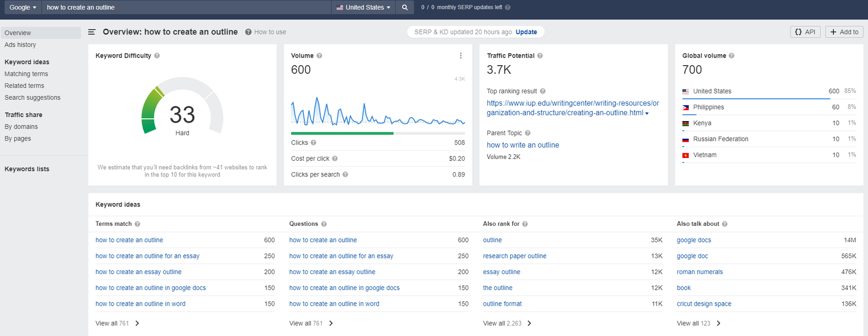Click Clicks per search info icon
Image resolution: width=868 pixels, height=336 pixels.
coord(345,174)
